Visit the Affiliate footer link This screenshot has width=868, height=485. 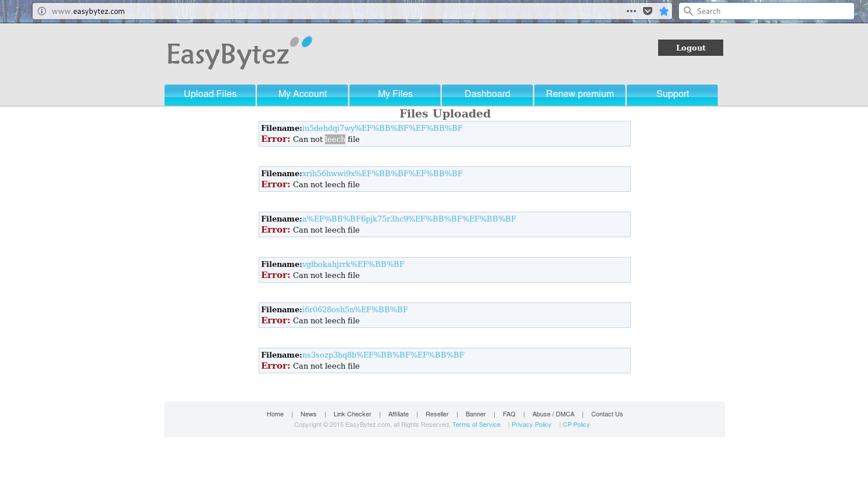coord(398,415)
